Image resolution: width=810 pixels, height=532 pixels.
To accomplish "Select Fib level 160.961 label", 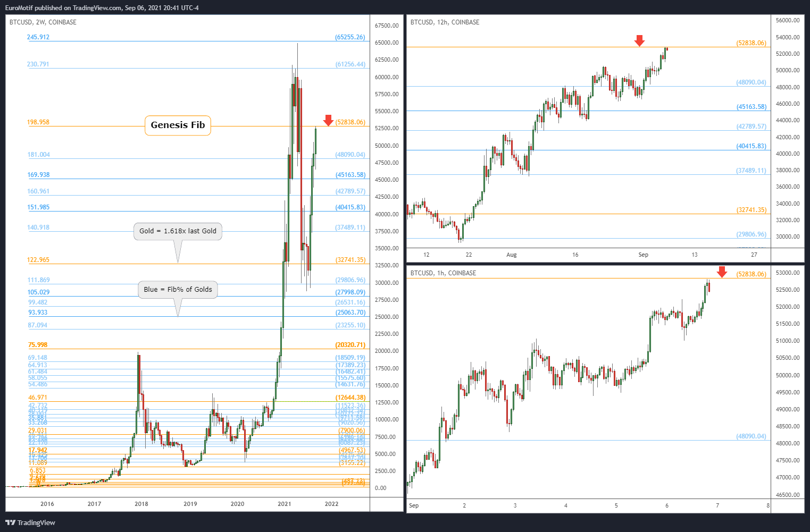I will click(x=38, y=191).
